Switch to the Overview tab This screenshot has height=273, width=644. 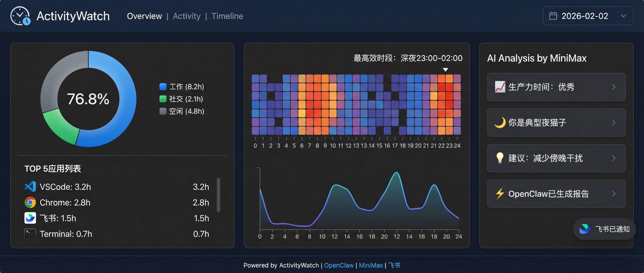144,16
